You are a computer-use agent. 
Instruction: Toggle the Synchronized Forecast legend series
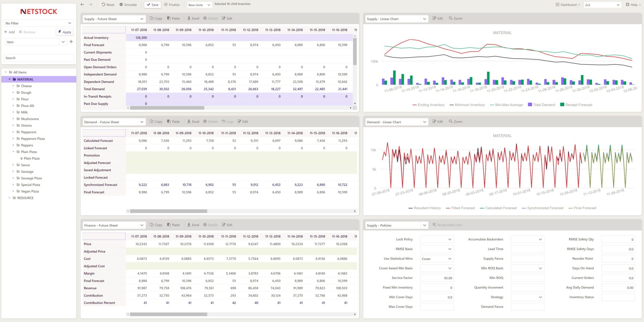tap(543, 208)
